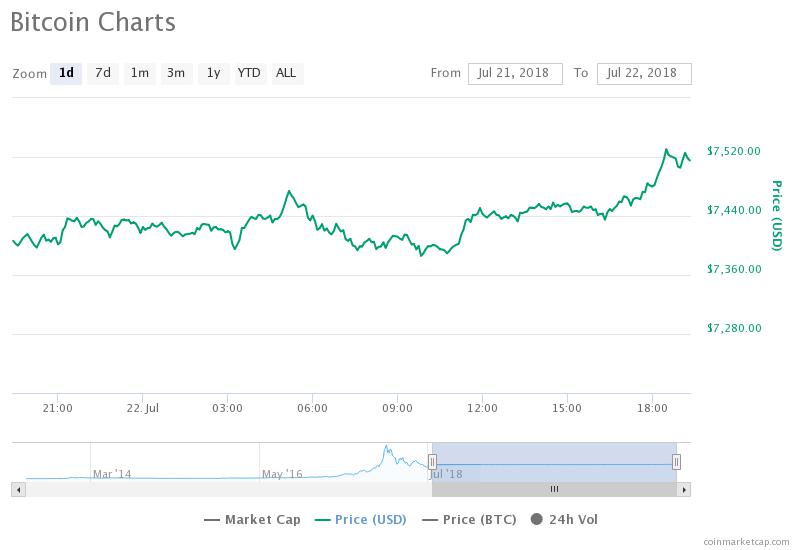Open the To date field
The height and width of the screenshot is (550, 800).
(x=643, y=73)
